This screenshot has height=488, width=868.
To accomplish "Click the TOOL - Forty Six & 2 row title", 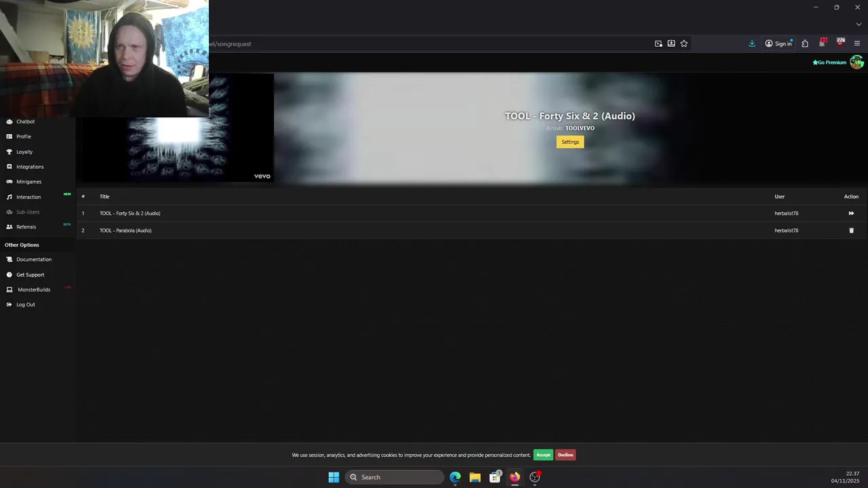I will (130, 213).
